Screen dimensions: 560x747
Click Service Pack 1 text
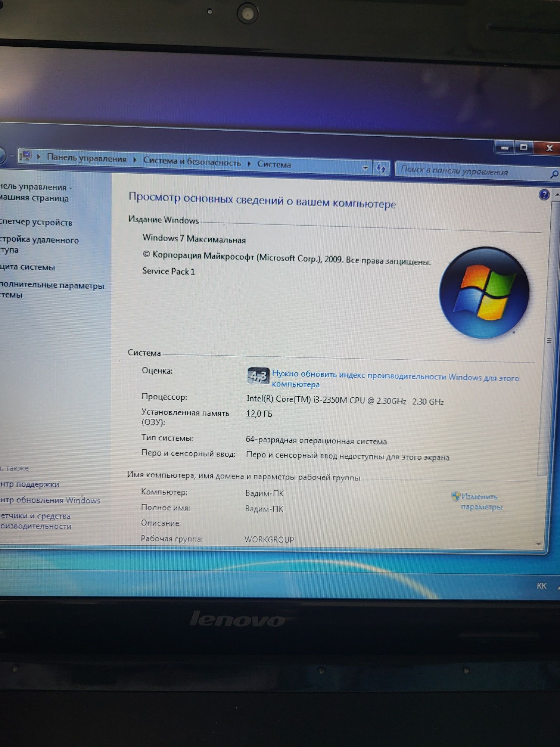[168, 271]
